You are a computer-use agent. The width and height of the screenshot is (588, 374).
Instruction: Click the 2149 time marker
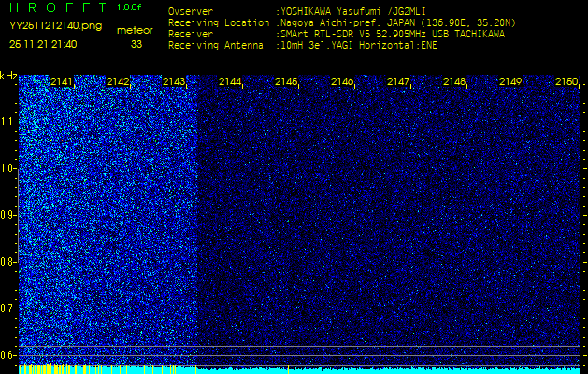point(510,81)
